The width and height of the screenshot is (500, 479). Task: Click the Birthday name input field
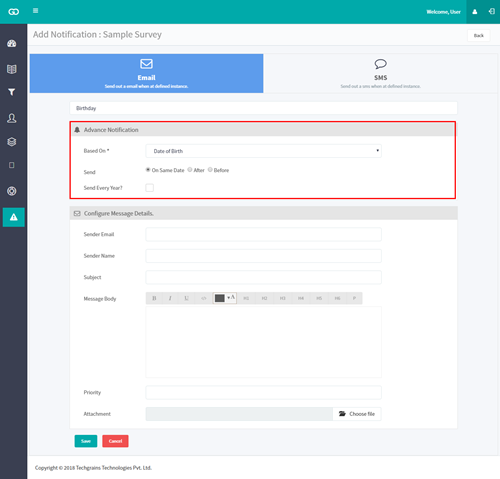point(263,108)
